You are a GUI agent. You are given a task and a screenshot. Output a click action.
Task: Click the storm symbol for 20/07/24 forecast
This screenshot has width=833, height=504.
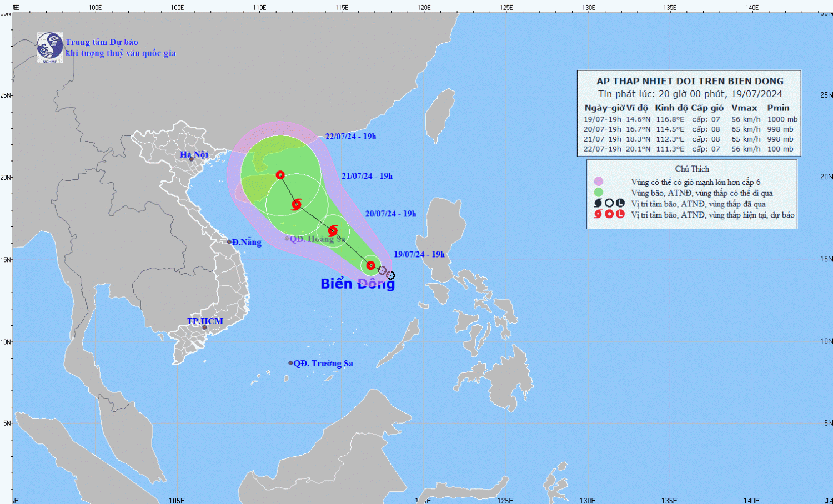click(333, 230)
